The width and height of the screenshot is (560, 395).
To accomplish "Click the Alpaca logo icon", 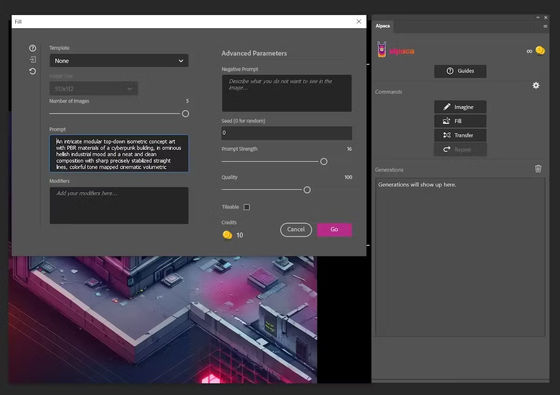I will [x=382, y=50].
